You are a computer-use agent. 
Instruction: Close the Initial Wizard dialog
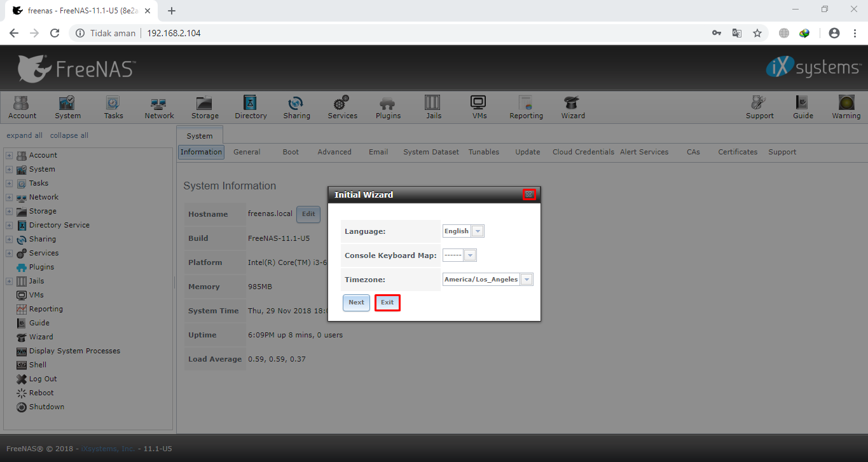coord(529,194)
